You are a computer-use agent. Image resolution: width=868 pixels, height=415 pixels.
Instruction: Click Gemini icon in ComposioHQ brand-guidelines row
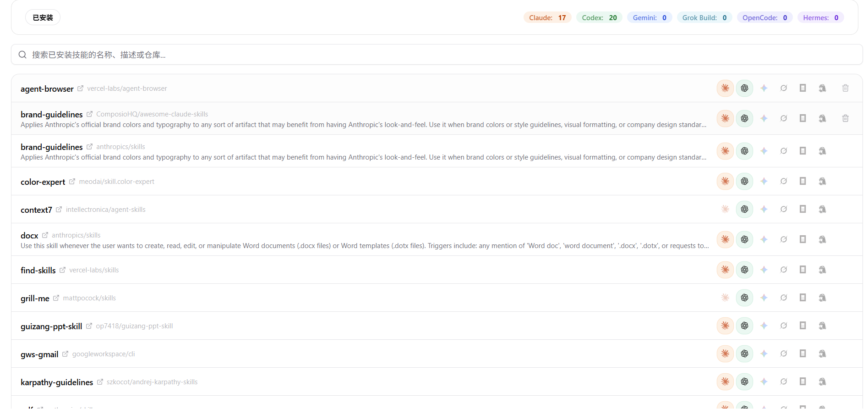[x=764, y=118]
